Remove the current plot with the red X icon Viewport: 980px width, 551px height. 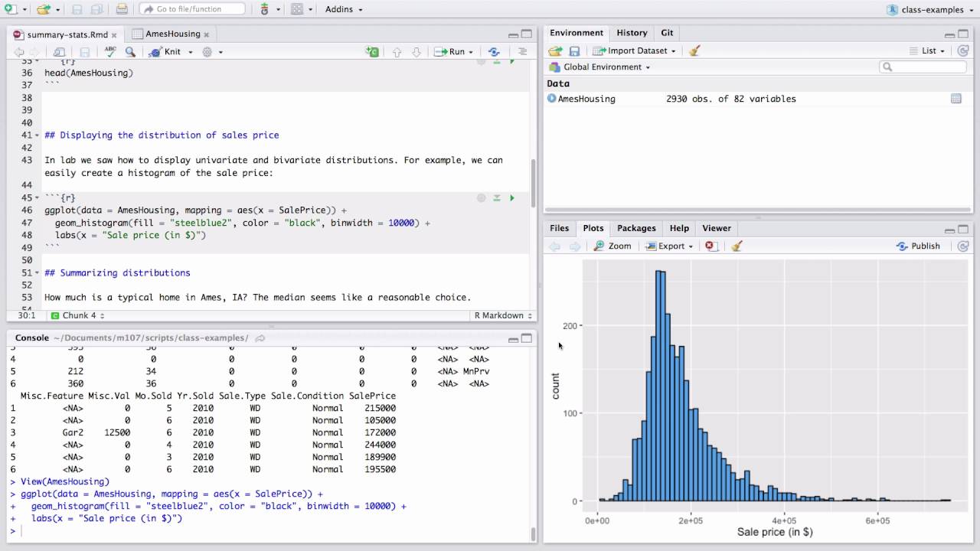point(708,246)
